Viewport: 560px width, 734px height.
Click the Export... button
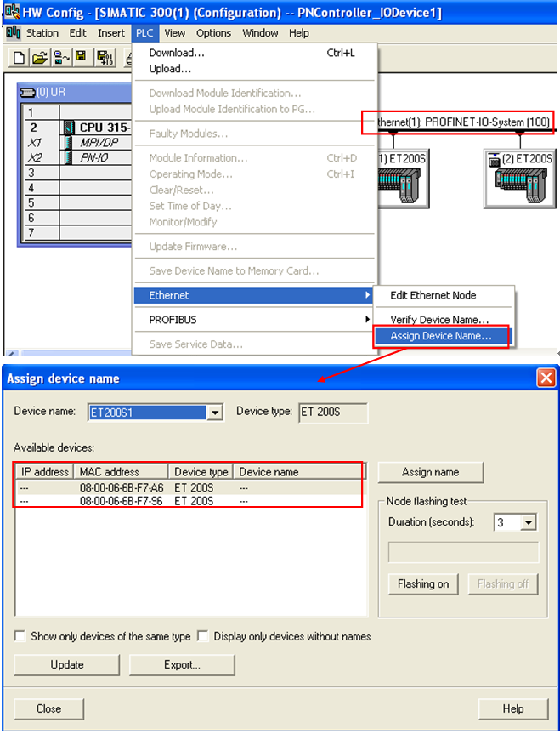pos(182,665)
